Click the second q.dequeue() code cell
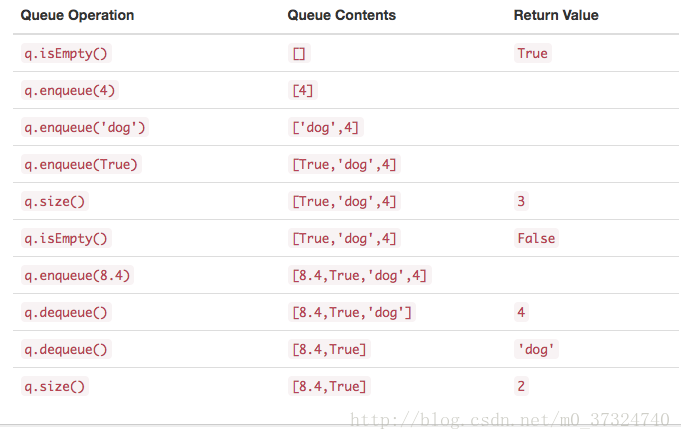681x440 pixels. tap(66, 349)
